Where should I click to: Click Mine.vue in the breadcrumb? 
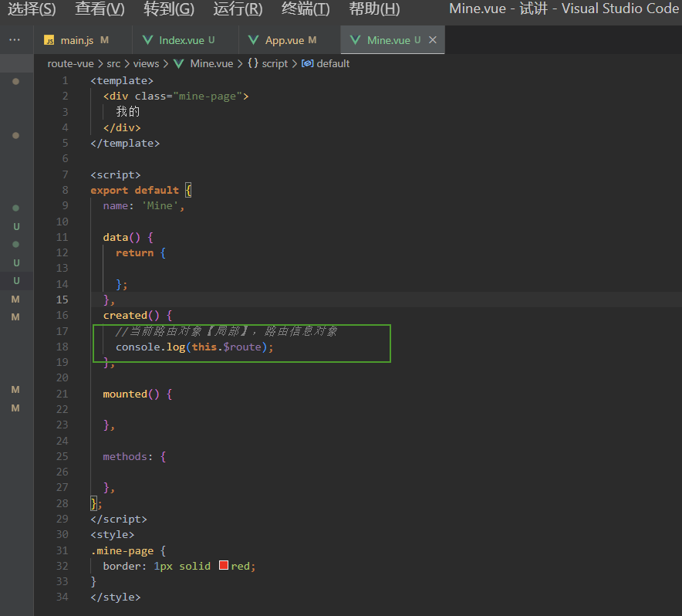[212, 63]
